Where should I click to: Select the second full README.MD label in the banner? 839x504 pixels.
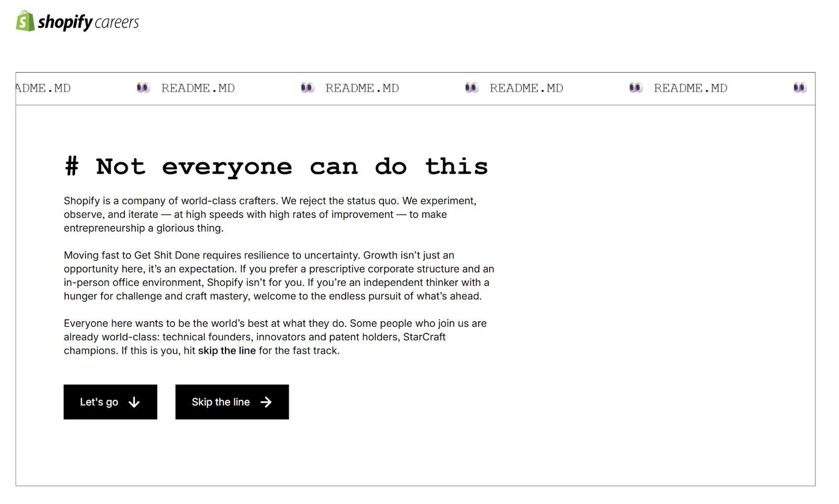click(x=362, y=88)
